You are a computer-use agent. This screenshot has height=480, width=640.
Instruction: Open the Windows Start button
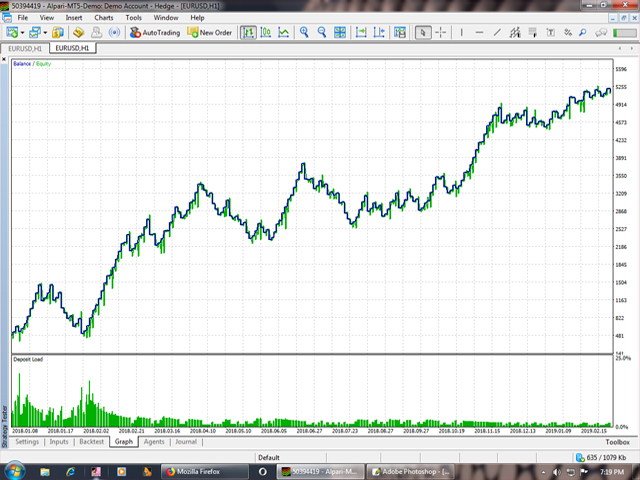tap(14, 471)
